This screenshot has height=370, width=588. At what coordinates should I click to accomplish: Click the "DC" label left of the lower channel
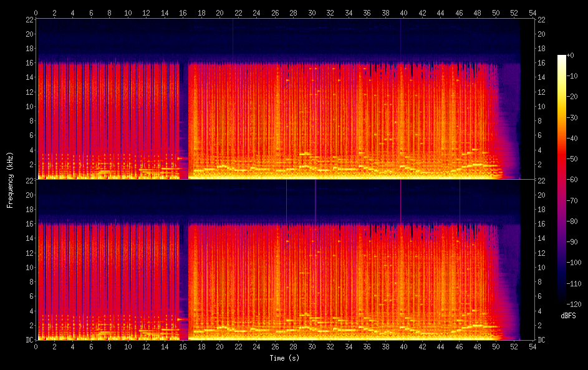point(27,340)
